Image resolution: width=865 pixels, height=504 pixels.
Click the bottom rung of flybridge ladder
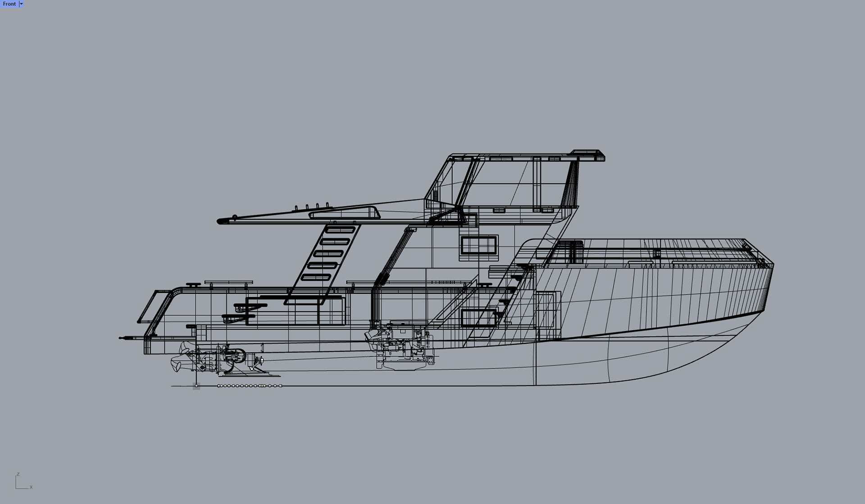click(x=316, y=278)
